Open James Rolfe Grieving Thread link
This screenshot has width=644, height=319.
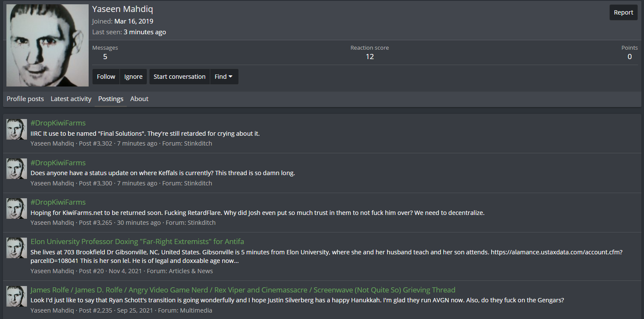tap(243, 290)
